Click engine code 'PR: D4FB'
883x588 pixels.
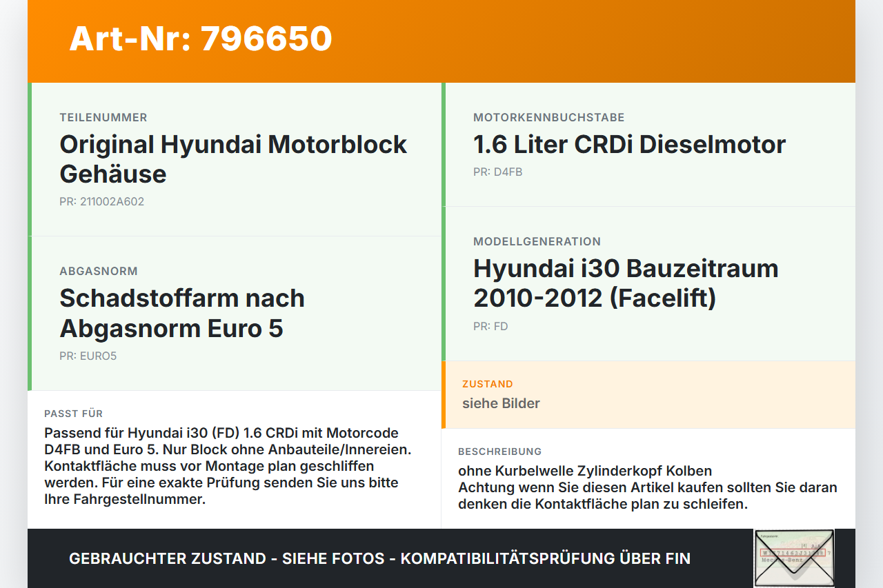click(498, 172)
